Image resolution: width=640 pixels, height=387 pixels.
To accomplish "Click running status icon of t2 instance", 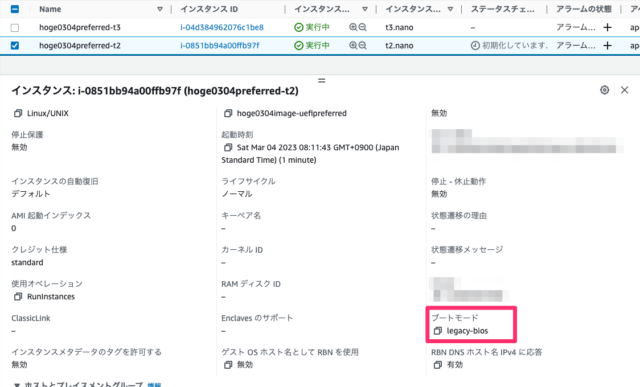I will 299,45.
